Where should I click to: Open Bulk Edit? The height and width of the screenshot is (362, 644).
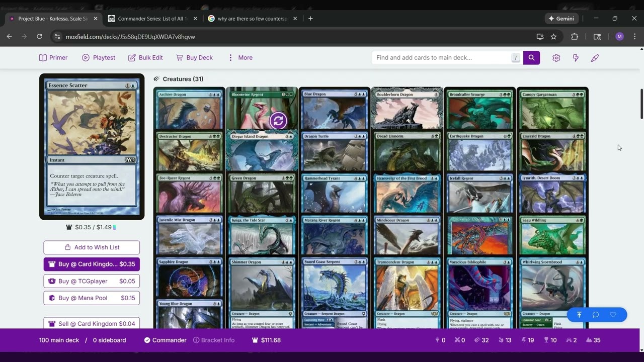click(x=145, y=58)
